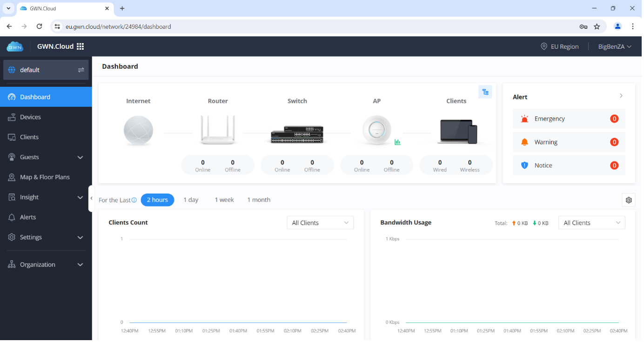This screenshot has width=644, height=342.
Task: Open the Emergency alerts row
Action: click(569, 119)
